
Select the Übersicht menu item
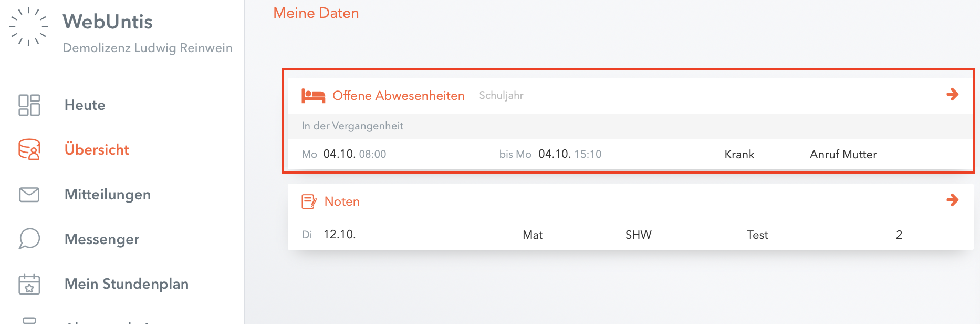click(97, 150)
